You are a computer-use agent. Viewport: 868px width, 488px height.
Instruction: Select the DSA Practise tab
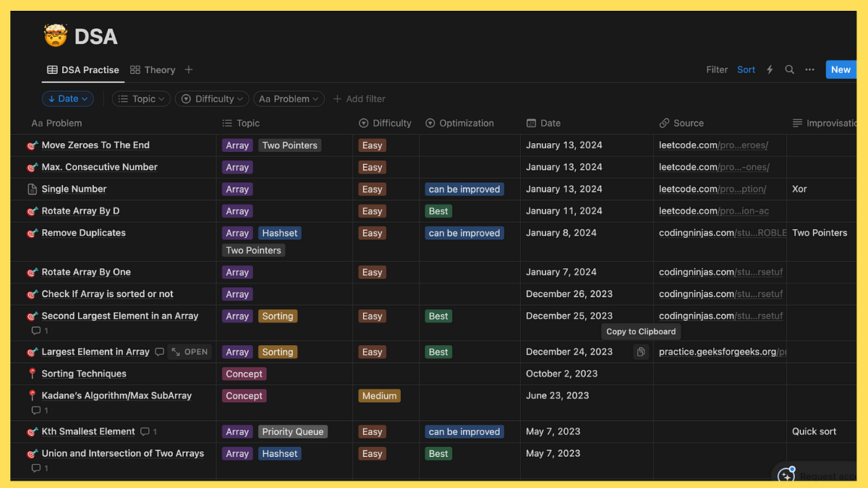click(82, 69)
